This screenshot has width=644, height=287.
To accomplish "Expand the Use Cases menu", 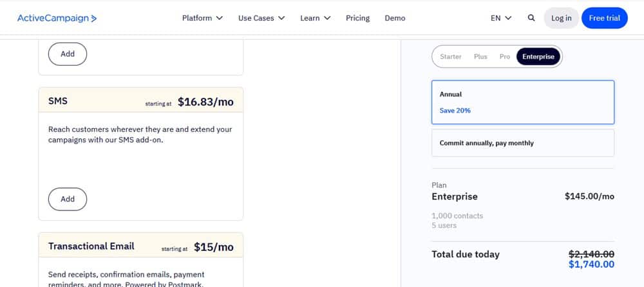I will (261, 18).
